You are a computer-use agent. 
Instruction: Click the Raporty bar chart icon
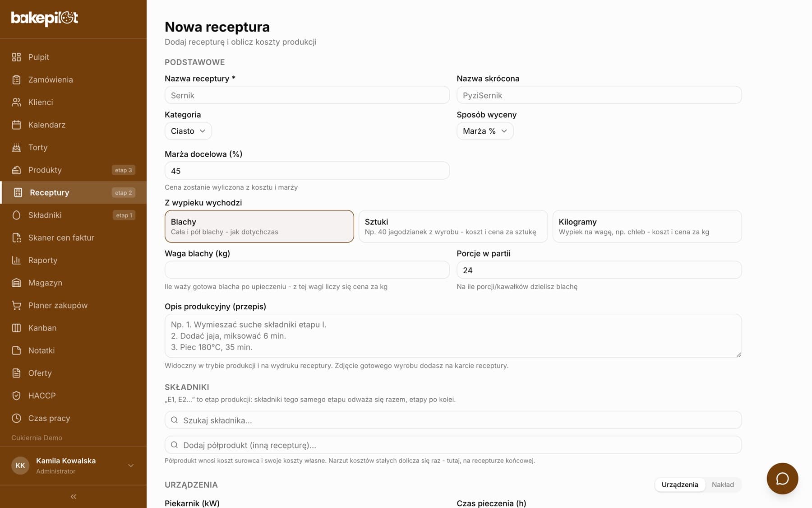[x=17, y=260]
